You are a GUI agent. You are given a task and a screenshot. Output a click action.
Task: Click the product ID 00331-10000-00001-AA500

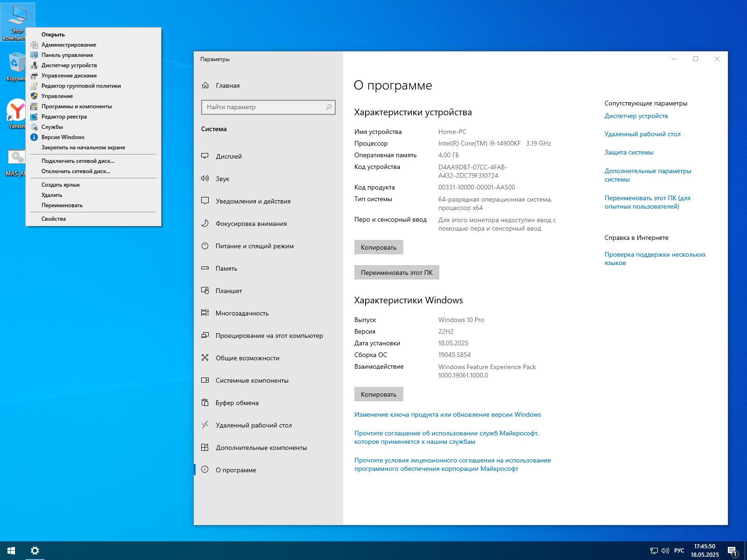click(x=477, y=187)
